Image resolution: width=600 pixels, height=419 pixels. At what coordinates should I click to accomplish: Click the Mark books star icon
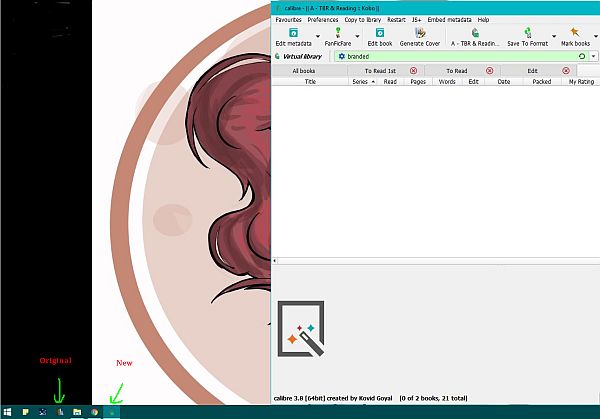[x=575, y=32]
